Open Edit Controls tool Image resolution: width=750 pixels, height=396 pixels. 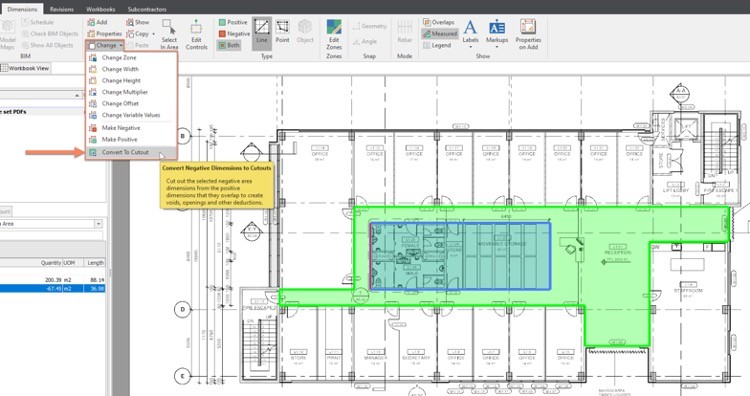click(x=196, y=34)
